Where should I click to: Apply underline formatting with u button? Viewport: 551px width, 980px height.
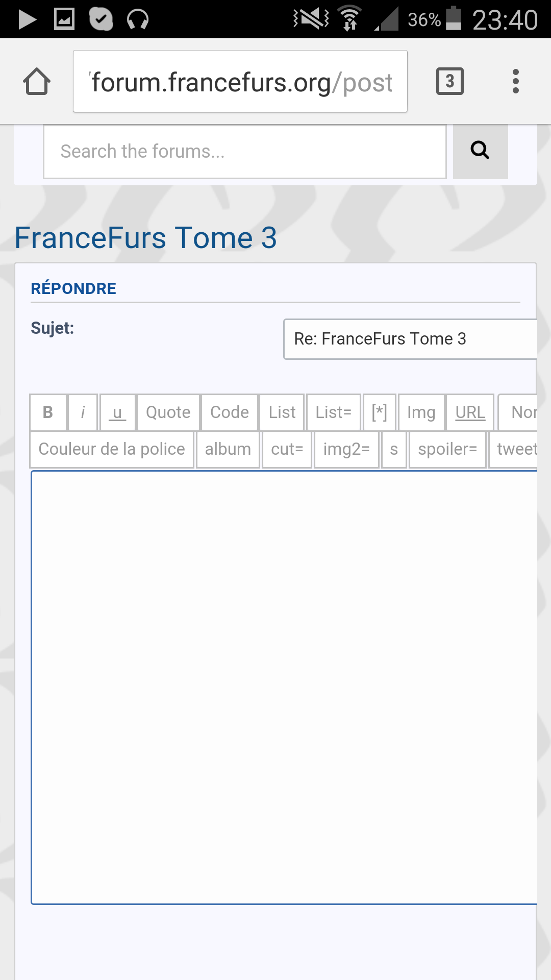click(x=117, y=412)
